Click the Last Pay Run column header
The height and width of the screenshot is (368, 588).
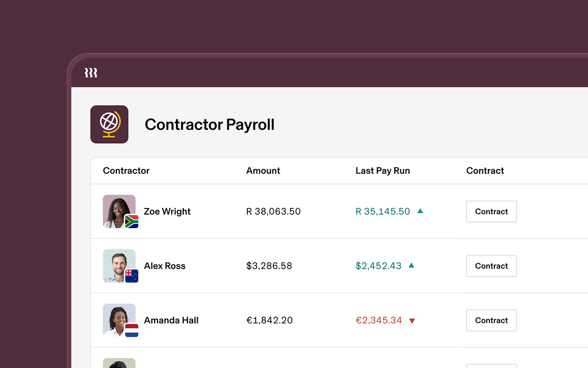383,171
